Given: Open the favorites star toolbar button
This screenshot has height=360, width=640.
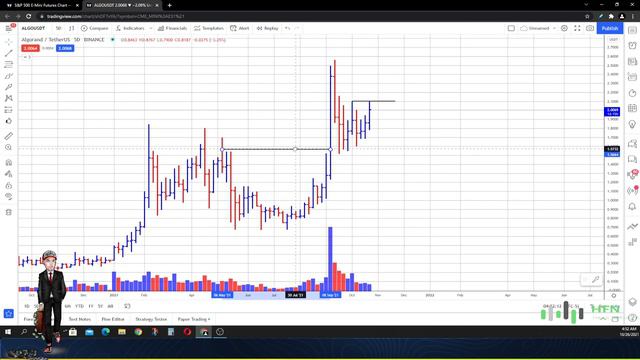Looking at the screenshot, I should point(9,313).
